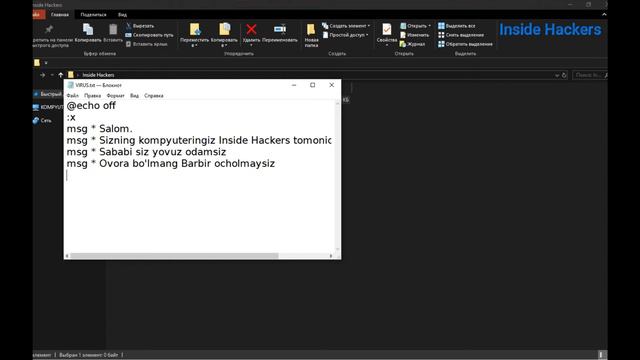This screenshot has height=360, width=640.
Task: Close the VIRUS.txt Notepad window
Action: coord(331,85)
